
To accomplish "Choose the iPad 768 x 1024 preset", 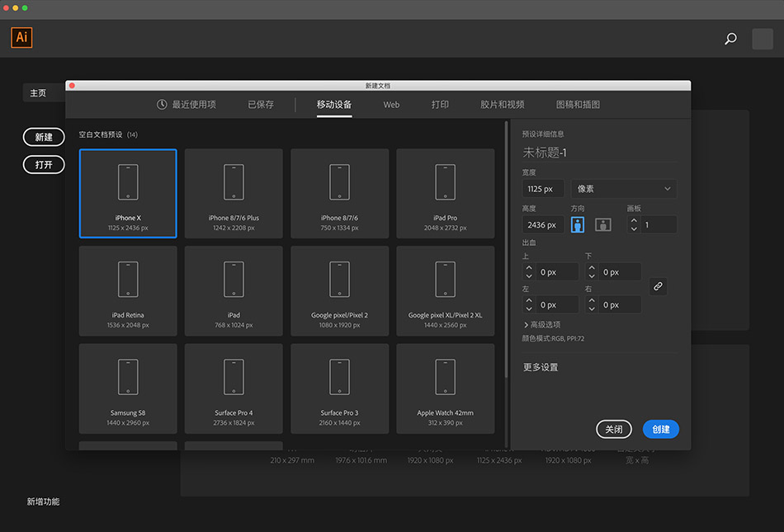I will click(234, 290).
